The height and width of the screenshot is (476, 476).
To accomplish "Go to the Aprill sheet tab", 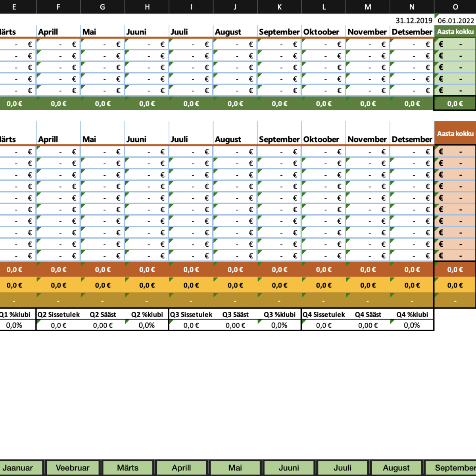I will tap(181, 468).
